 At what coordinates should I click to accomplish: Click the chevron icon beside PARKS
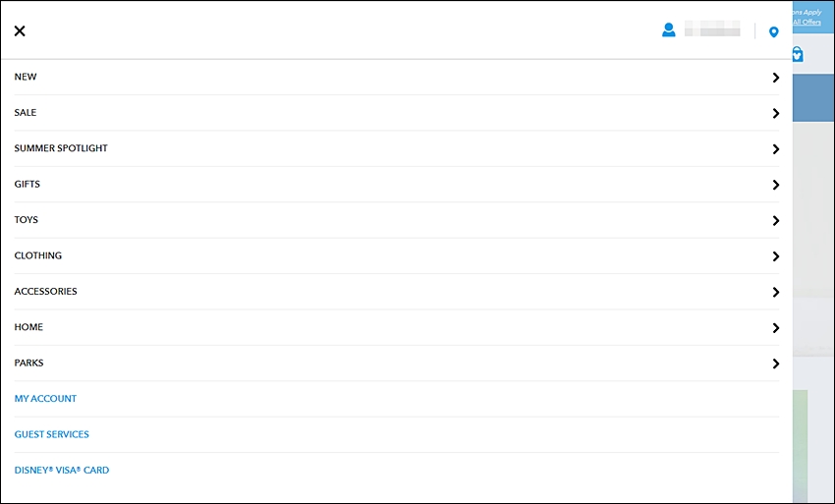point(776,364)
